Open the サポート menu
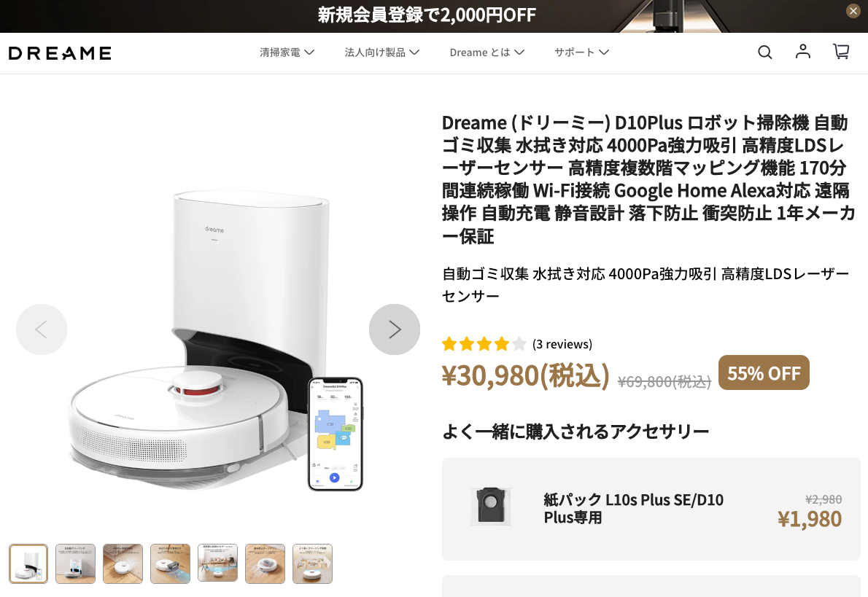868x597 pixels. click(x=581, y=52)
